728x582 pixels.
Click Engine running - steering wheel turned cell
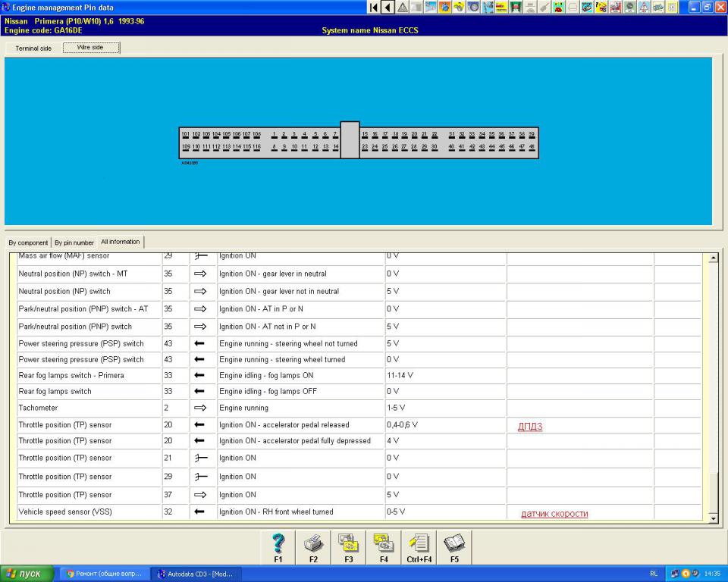click(300, 360)
